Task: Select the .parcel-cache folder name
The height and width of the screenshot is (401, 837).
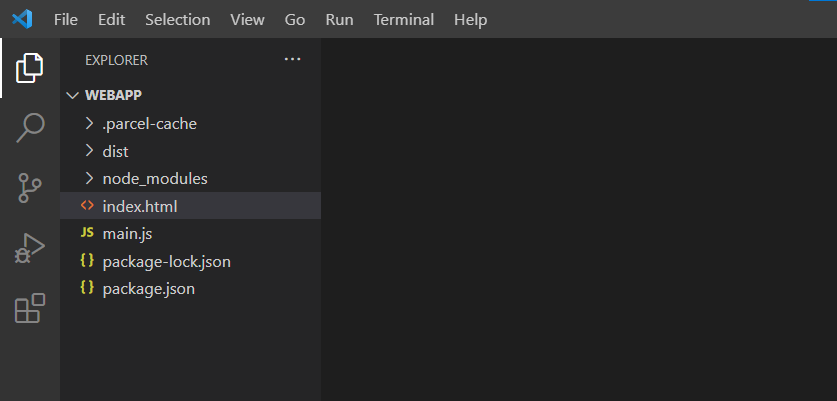Action: click(149, 124)
